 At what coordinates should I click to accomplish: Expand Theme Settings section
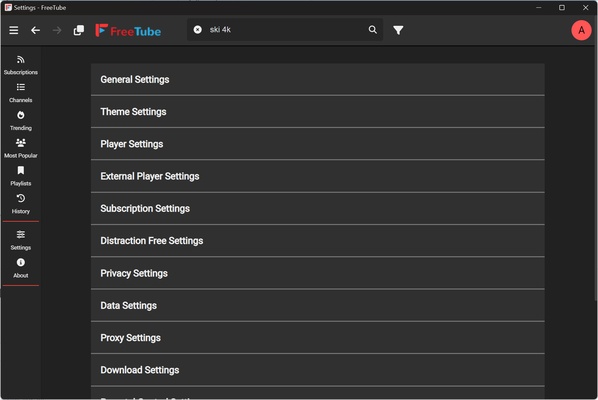[317, 112]
